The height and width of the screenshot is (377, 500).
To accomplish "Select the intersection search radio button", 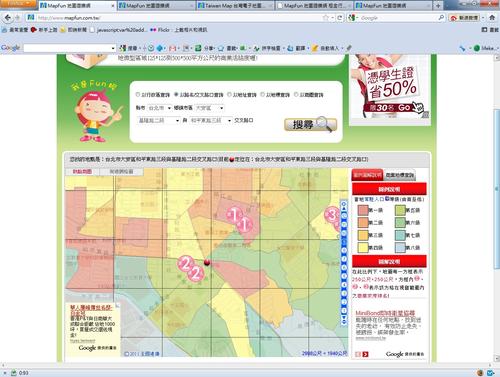I will pyautogui.click(x=176, y=95).
